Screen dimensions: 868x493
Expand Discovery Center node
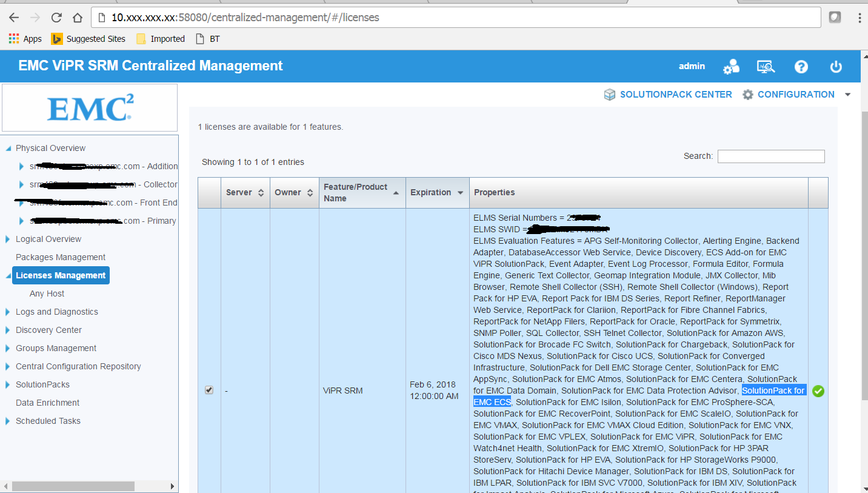coord(8,330)
